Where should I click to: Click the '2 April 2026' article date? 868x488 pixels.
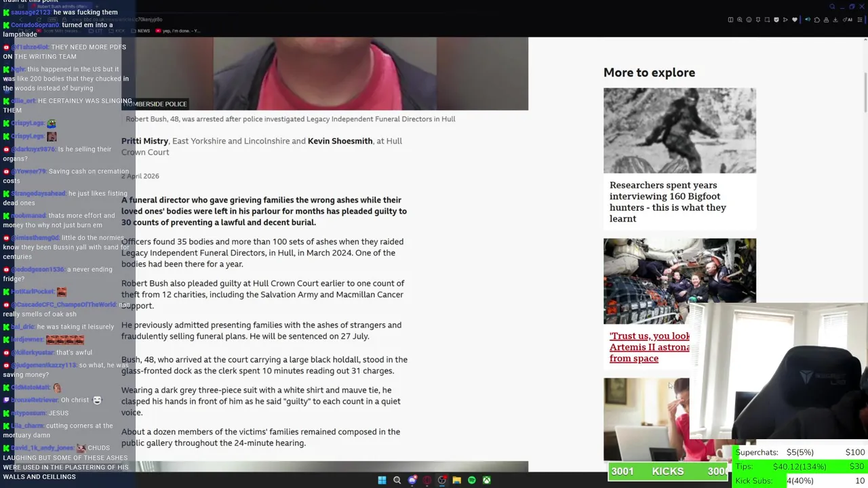[x=140, y=176]
